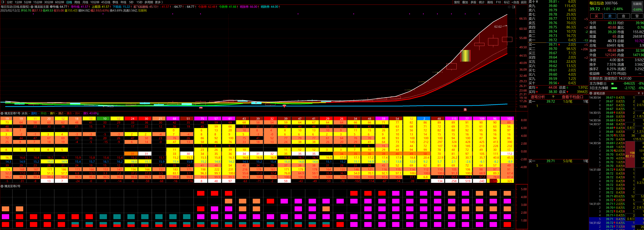Click the lightning bolt icon beside 逐笔分析
The image size is (644, 230).
(553, 97)
